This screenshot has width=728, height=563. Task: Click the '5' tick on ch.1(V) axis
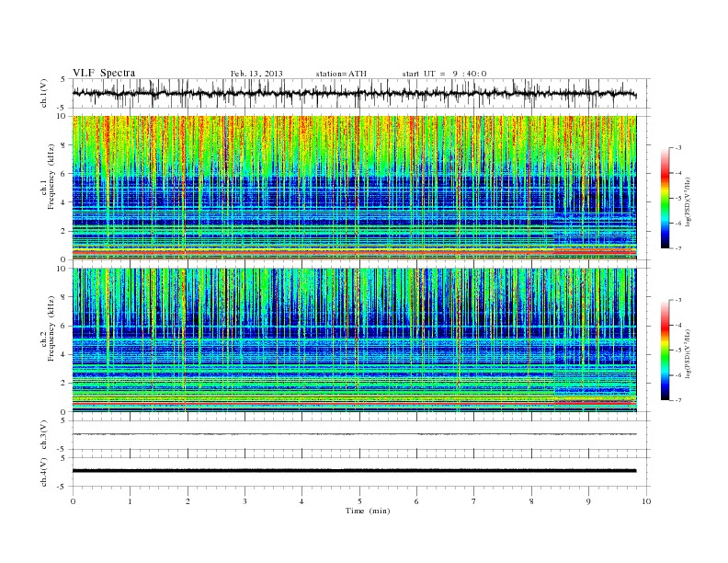coord(63,79)
